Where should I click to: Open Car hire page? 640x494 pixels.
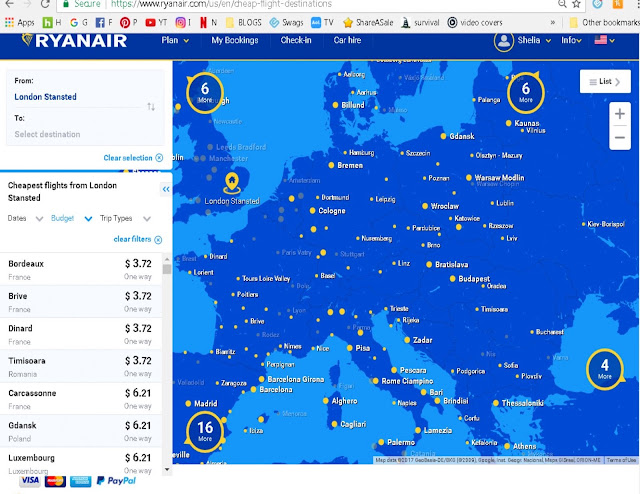pos(347,40)
